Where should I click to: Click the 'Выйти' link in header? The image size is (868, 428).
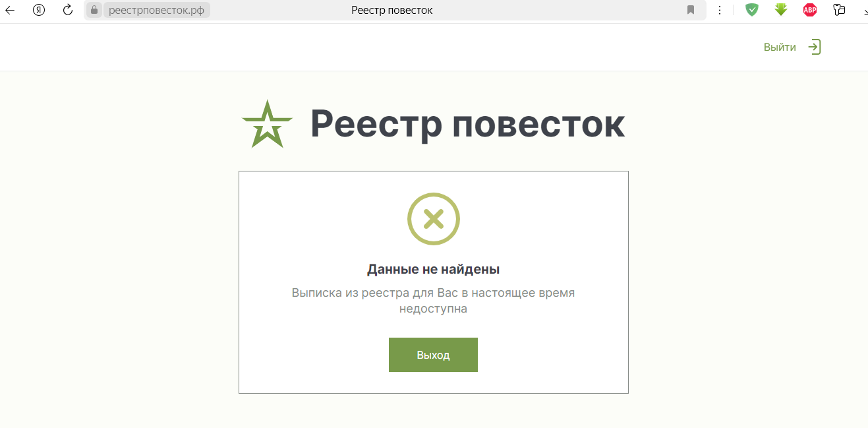coord(780,47)
